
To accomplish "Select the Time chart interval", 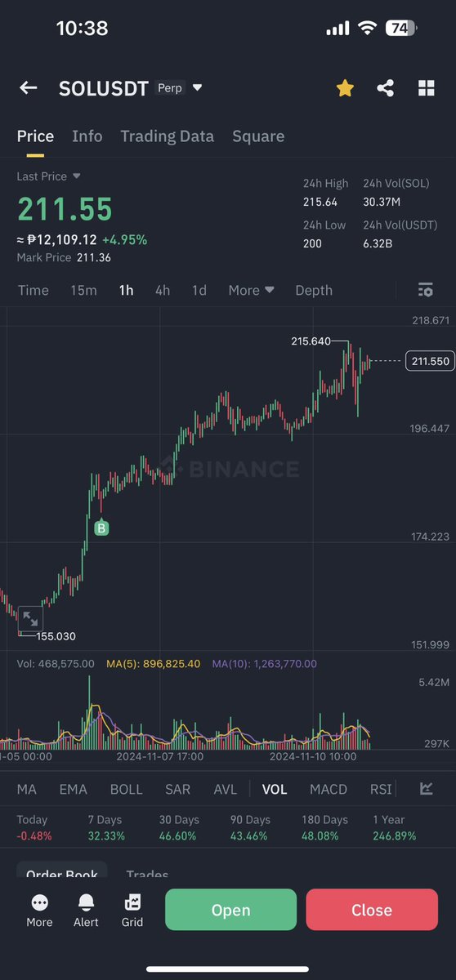I will coord(34,290).
